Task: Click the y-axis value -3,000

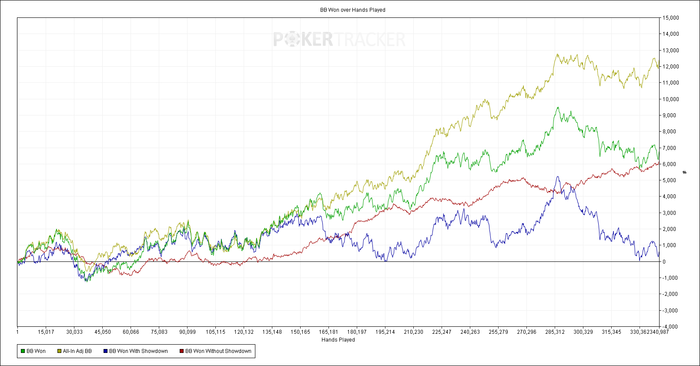Action: point(671,310)
